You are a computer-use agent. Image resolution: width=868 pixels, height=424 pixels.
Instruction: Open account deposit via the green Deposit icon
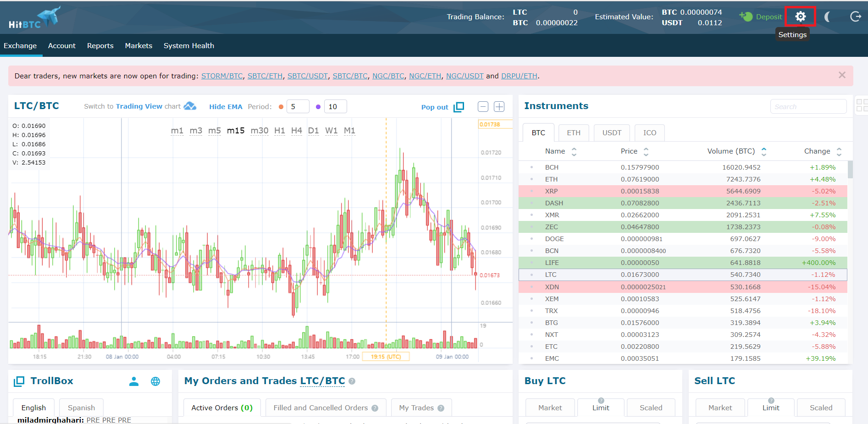[x=746, y=17]
